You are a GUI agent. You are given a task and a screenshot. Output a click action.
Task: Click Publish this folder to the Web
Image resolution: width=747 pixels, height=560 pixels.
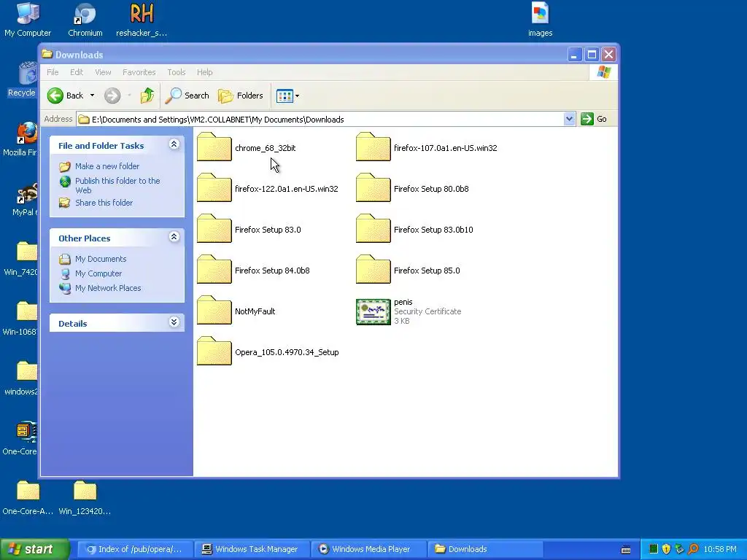point(117,185)
